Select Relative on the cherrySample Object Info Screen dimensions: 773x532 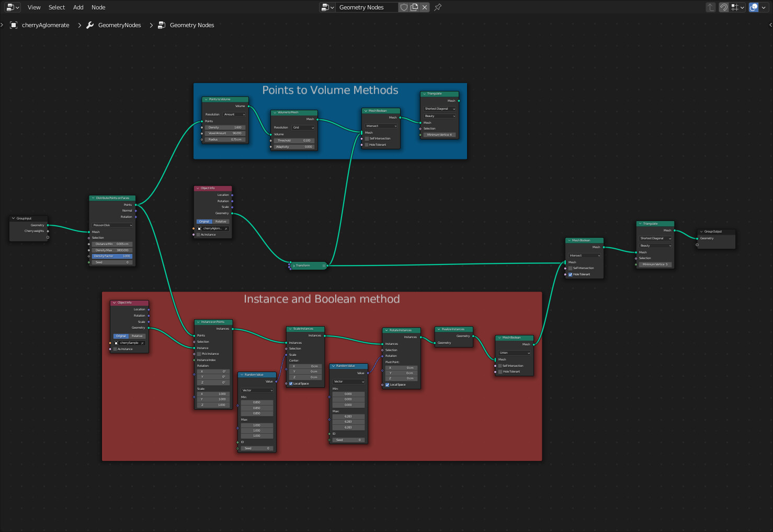click(x=137, y=336)
